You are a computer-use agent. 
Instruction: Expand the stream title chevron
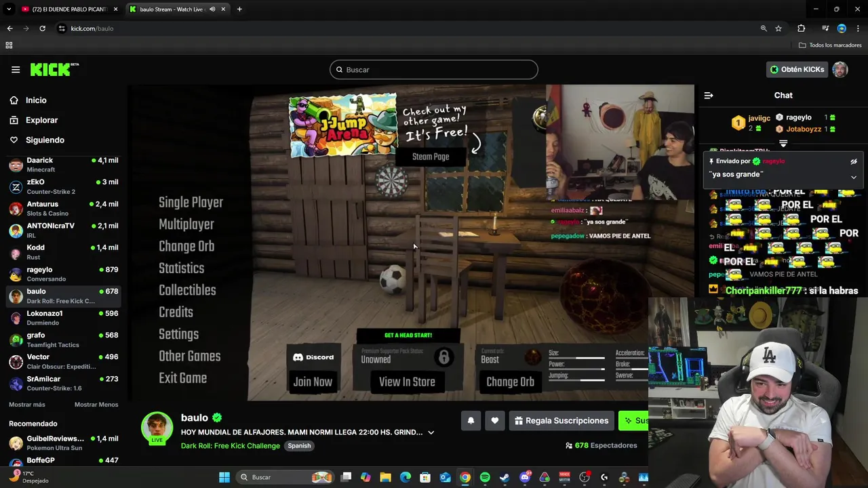[431, 432]
